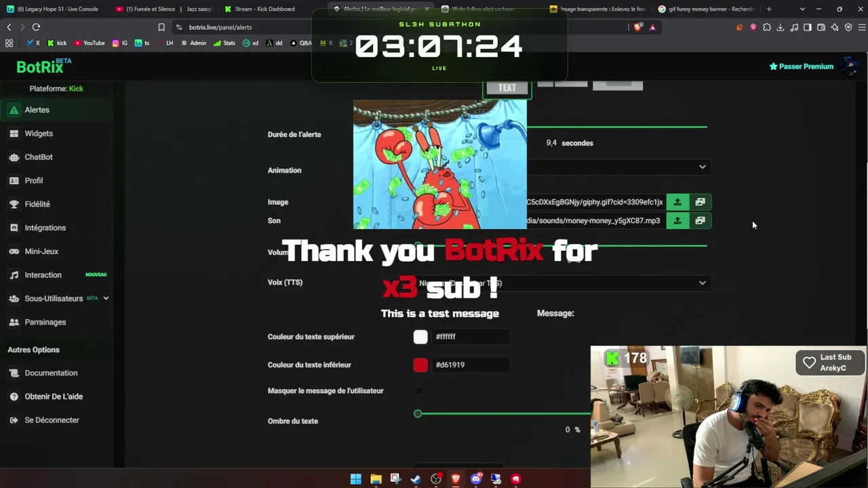Click the Passer Premium button
This screenshot has width=868, height=488.
[801, 66]
